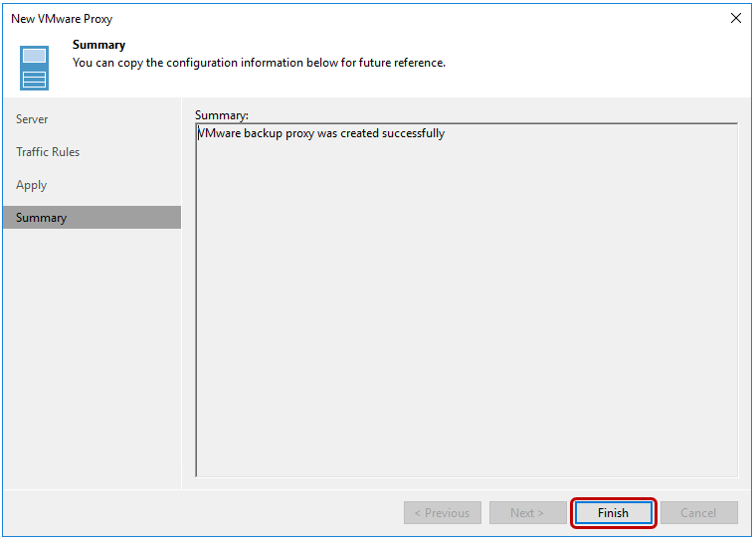The image size is (756, 541).
Task: Click the 'VMware backup proxy was created successfully' text
Action: 321,133
